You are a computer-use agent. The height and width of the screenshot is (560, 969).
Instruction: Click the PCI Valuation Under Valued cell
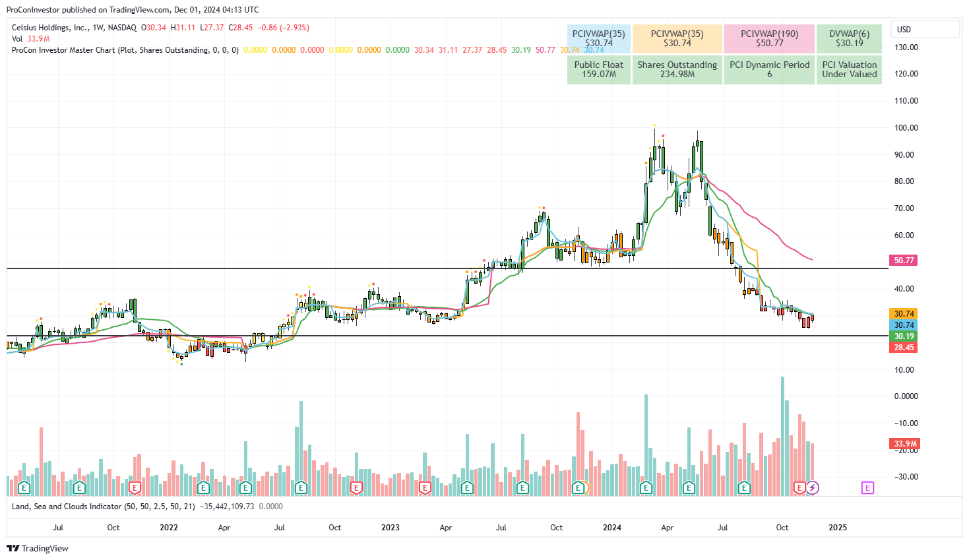pyautogui.click(x=849, y=70)
